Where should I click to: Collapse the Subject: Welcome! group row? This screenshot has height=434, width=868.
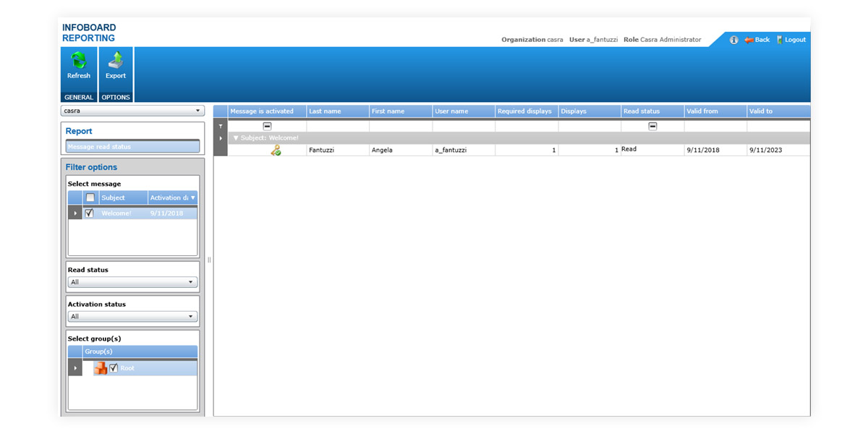coord(236,138)
